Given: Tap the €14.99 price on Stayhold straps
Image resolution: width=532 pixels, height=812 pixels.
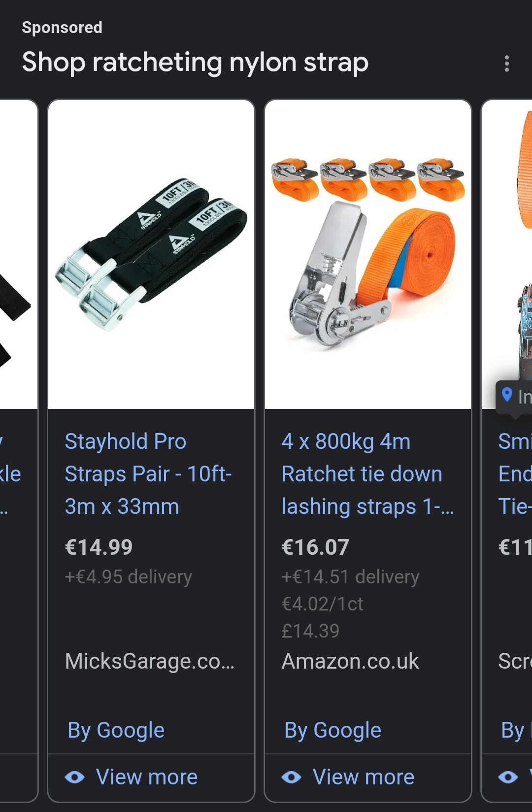Looking at the screenshot, I should point(99,547).
